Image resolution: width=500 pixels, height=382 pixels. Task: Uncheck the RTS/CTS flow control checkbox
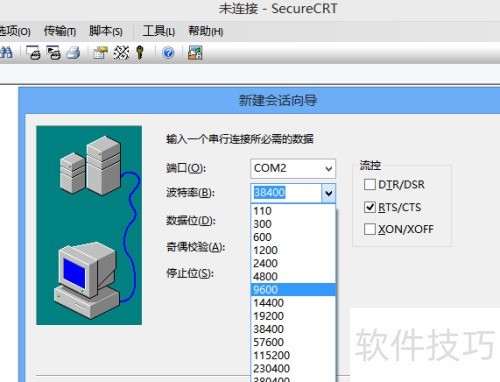370,207
